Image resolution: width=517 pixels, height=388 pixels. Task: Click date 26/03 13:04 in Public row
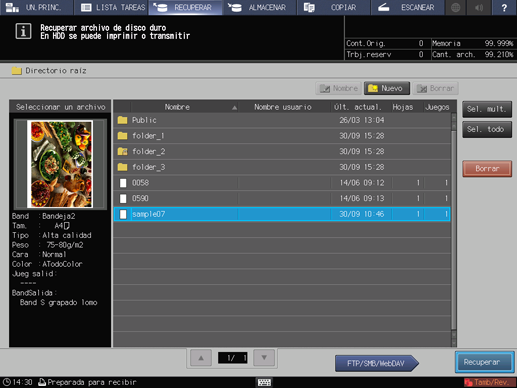point(362,120)
